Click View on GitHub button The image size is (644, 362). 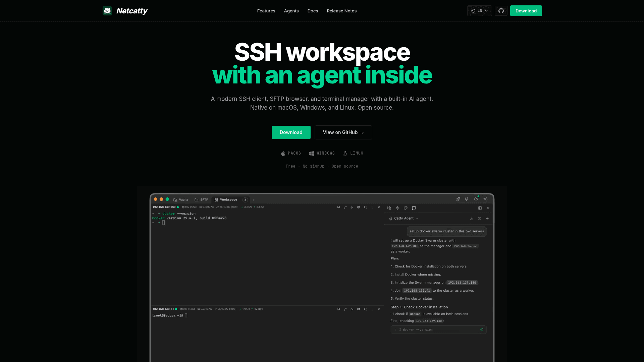343,132
